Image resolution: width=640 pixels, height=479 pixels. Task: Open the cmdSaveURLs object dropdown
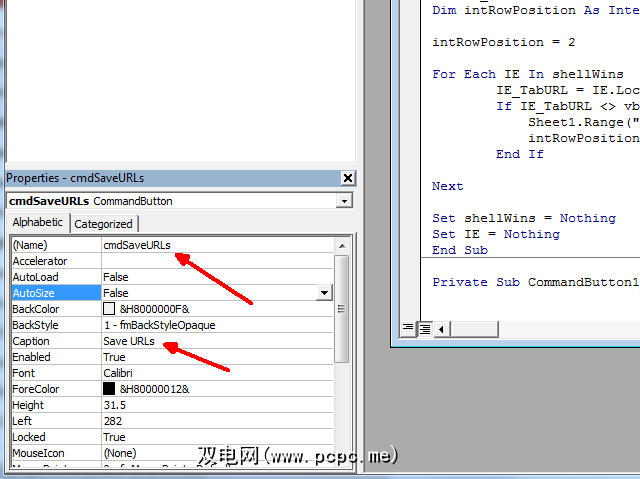[x=344, y=201]
